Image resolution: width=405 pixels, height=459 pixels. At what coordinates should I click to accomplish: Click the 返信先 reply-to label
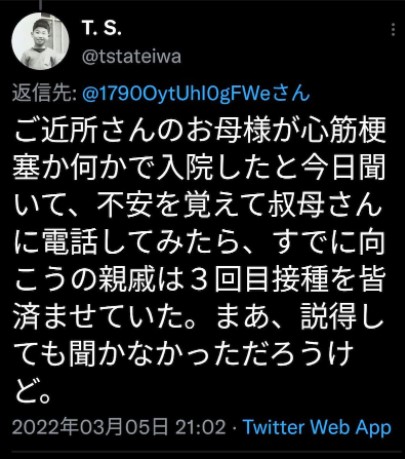coord(45,94)
